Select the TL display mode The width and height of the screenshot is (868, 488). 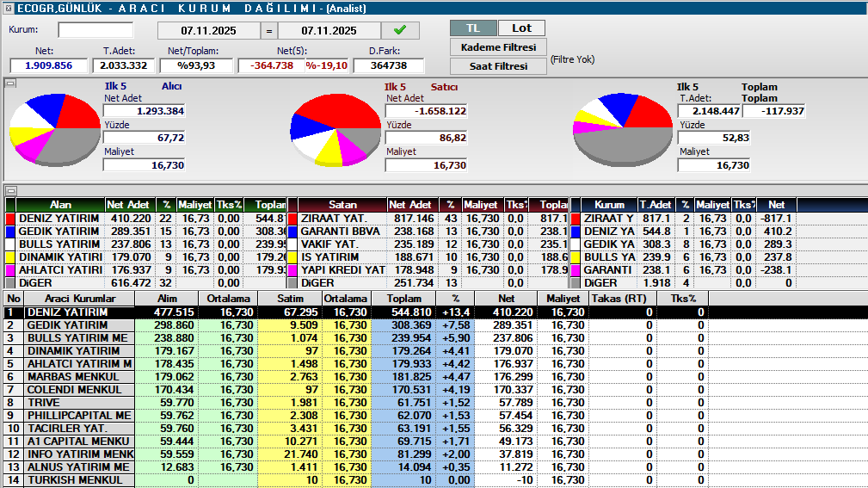click(473, 28)
